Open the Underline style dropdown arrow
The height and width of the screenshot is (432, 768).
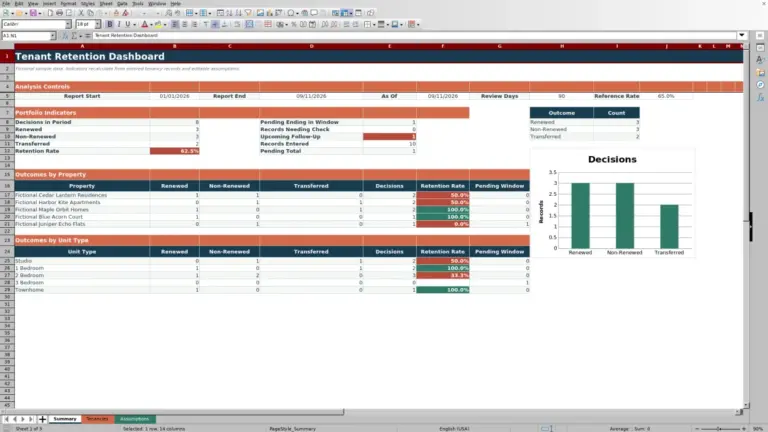[134, 24]
